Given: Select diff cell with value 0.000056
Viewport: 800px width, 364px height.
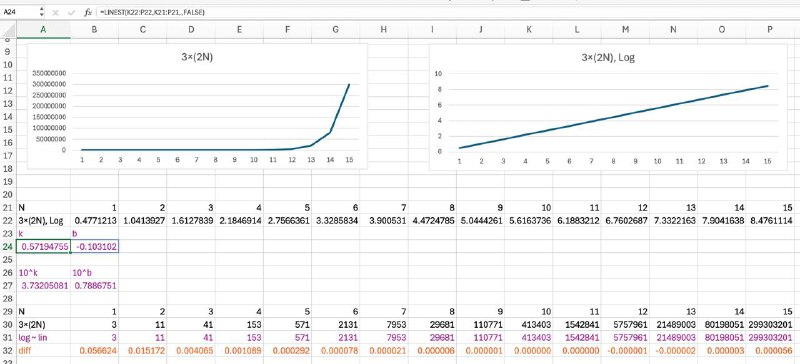Looking at the screenshot, I should [769, 350].
